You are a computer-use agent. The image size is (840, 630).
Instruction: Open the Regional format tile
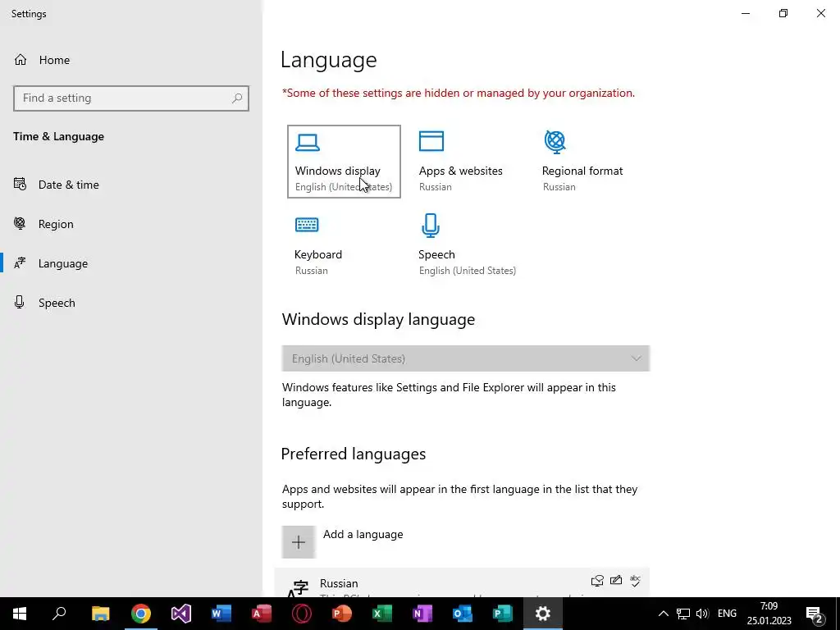point(583,162)
